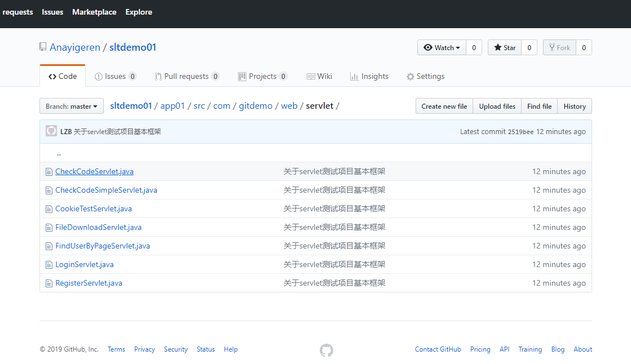The width and height of the screenshot is (631, 364).
Task: Click file icon next to CookieTestServlet.java
Action: [x=48, y=208]
